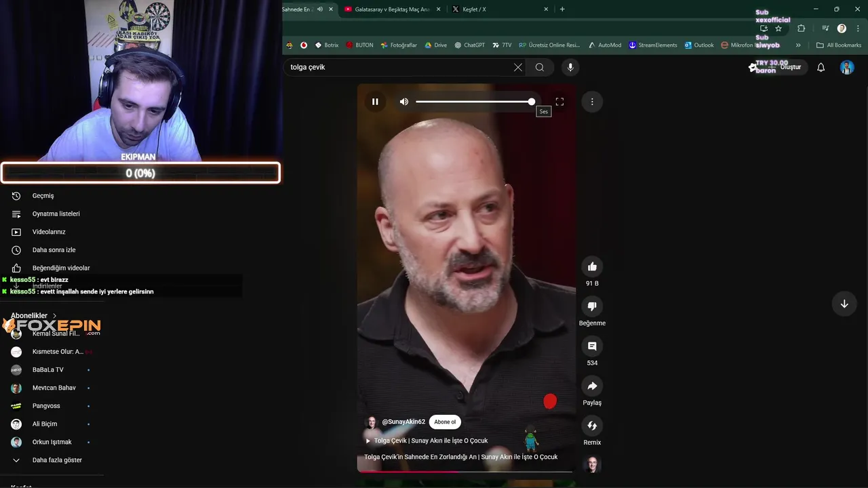Open a new browser tab with plus
The height and width of the screenshot is (488, 868).
(562, 9)
